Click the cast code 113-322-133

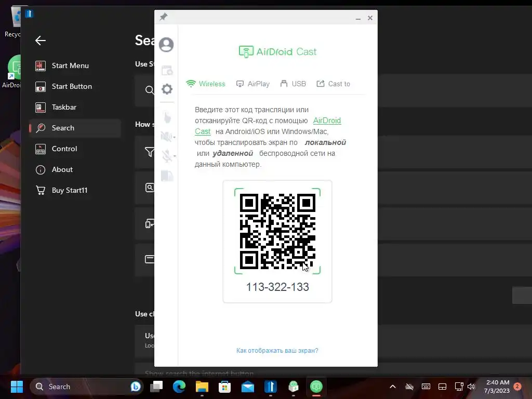277,287
